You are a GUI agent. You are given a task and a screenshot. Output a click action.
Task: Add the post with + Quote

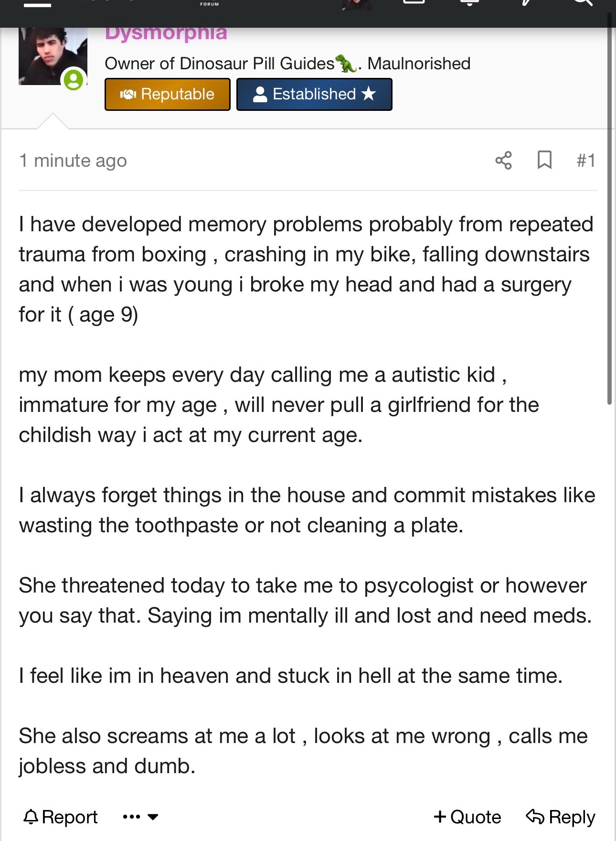coord(467,817)
